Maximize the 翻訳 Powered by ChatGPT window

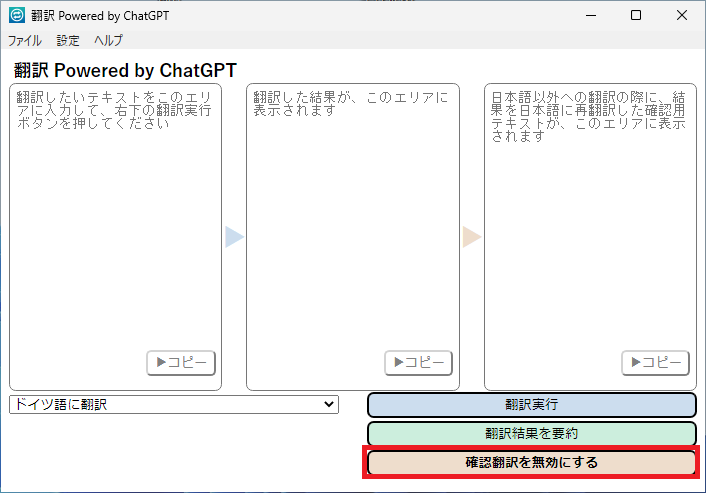(636, 15)
